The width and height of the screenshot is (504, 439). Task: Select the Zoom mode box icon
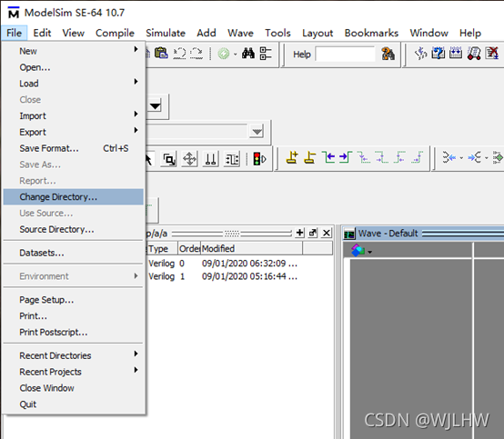click(x=169, y=159)
